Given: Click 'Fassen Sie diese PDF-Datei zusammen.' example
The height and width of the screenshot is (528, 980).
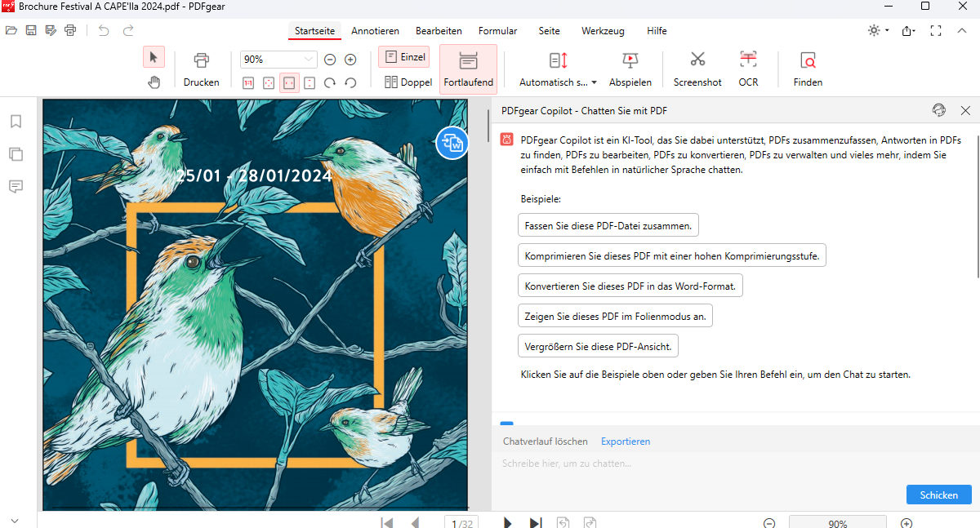Looking at the screenshot, I should tap(608, 225).
